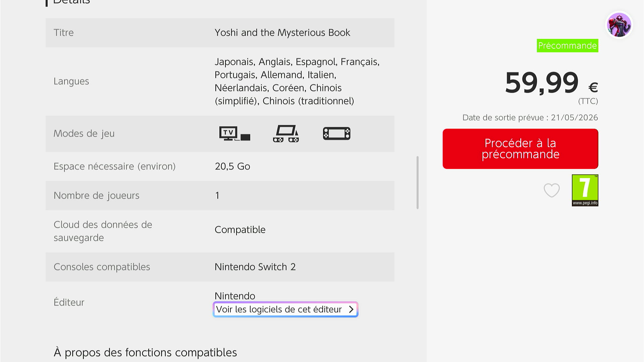The height and width of the screenshot is (362, 644).
Task: Click the Date de sortie prévue text
Action: point(530,118)
